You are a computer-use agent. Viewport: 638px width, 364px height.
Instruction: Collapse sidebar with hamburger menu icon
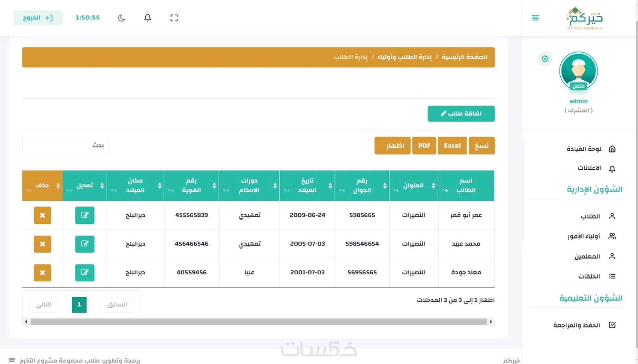(x=535, y=18)
